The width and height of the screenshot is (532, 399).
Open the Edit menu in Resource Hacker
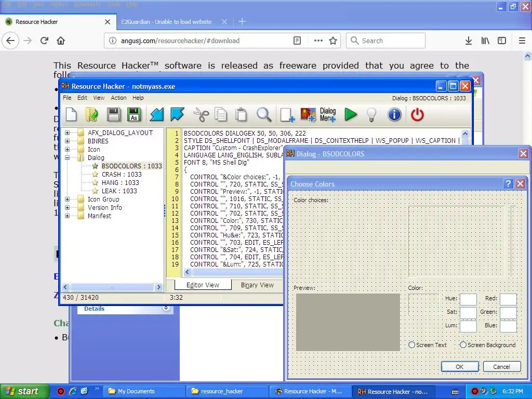82,98
